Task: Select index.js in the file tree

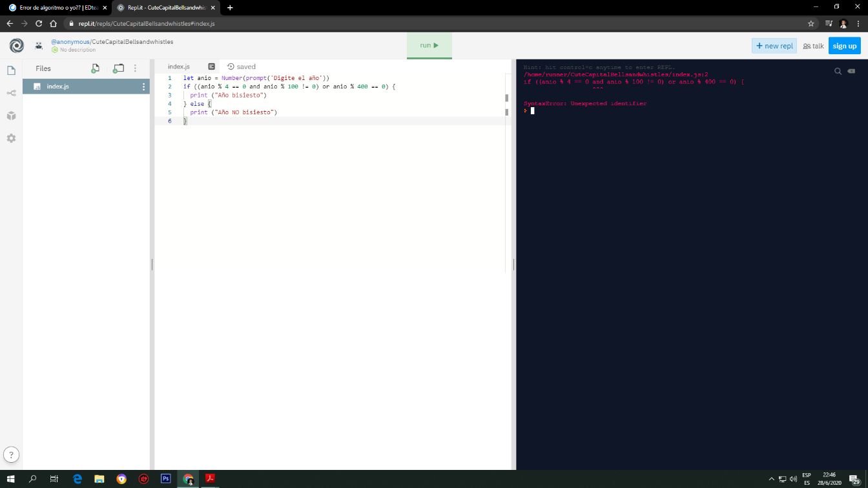Action: click(86, 86)
